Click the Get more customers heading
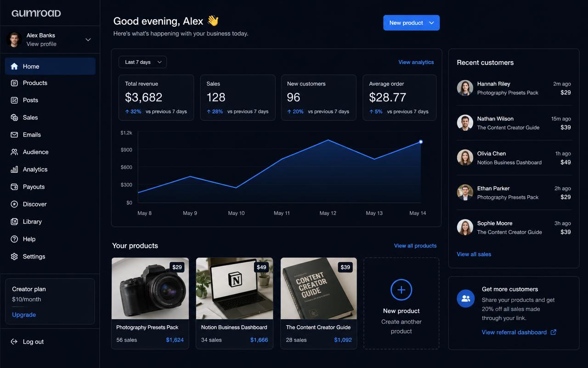 pos(510,289)
